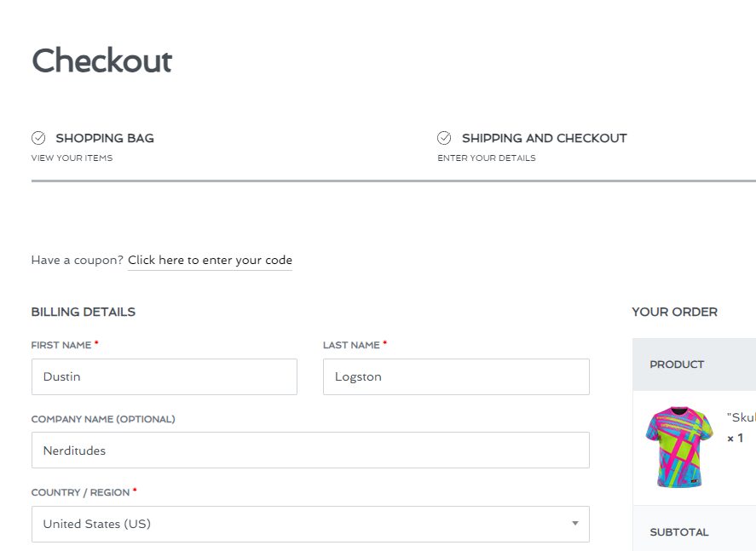Click the Company Name (Optional) label
The image size is (756, 551).
click(103, 419)
